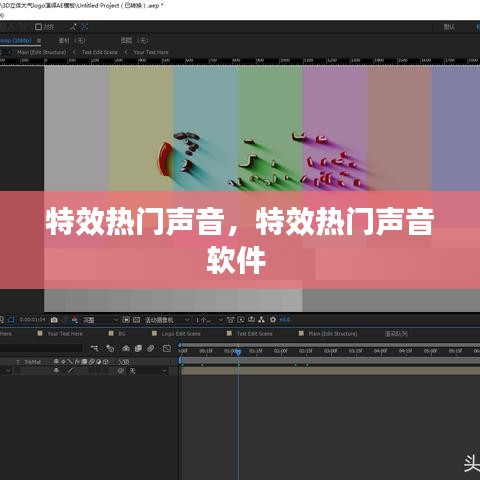This screenshot has height=480, width=480.
Task: Open the 活动摄像机 view dropdown
Action: pos(167,320)
